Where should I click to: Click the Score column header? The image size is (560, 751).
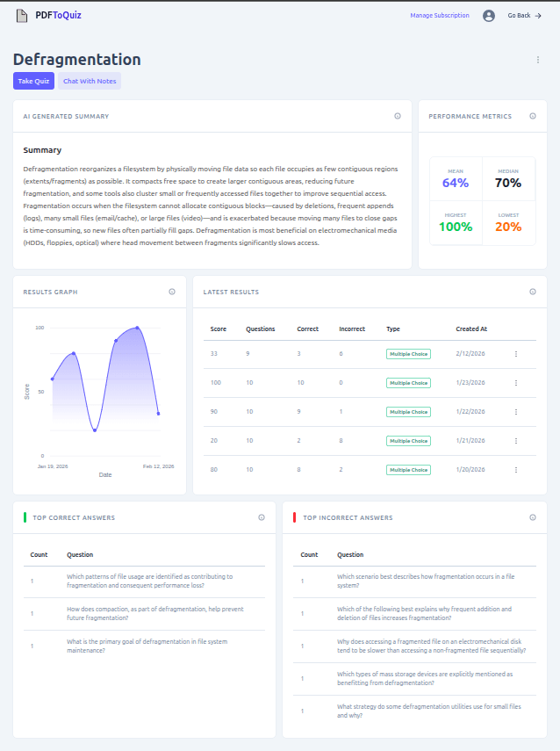click(x=219, y=329)
